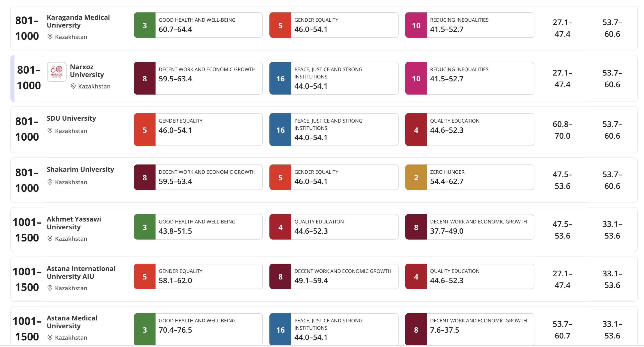The image size is (644, 347).
Task: Select Akhmet Yassawi Good Health score 43.8–51.5
Action: pyautogui.click(x=175, y=231)
